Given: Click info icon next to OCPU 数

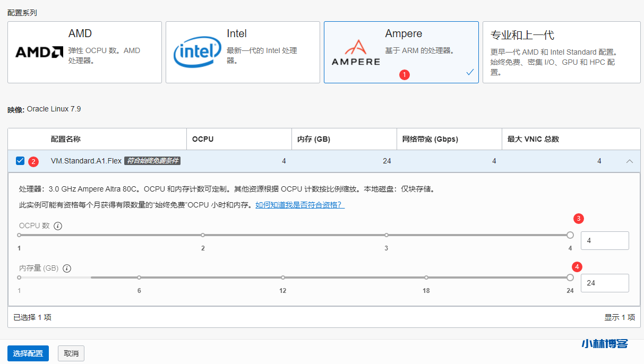Looking at the screenshot, I should [x=58, y=226].
